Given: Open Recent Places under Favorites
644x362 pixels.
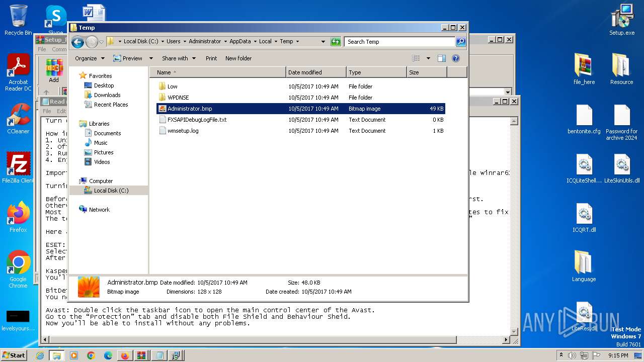Looking at the screenshot, I should [111, 105].
